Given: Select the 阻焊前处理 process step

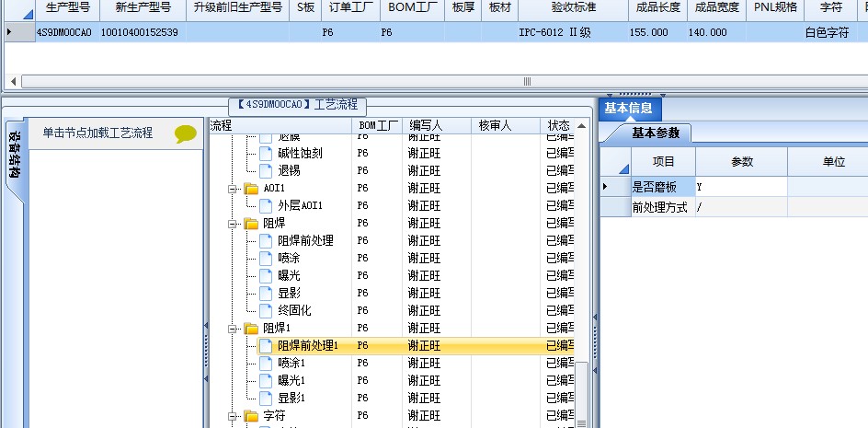Looking at the screenshot, I should (x=305, y=240).
